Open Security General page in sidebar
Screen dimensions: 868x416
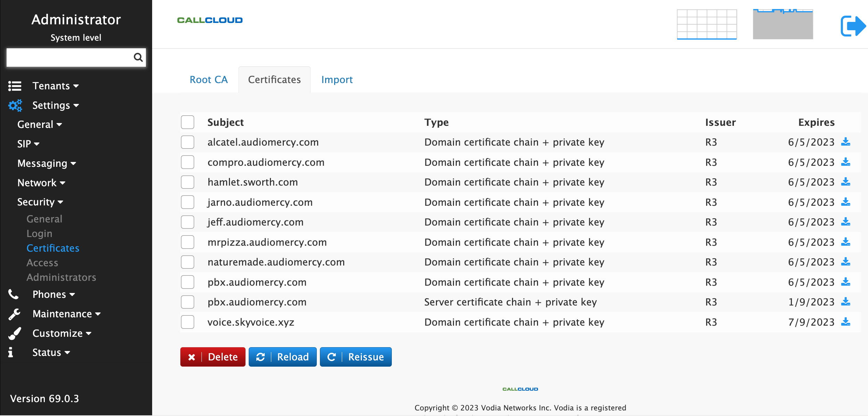tap(44, 219)
